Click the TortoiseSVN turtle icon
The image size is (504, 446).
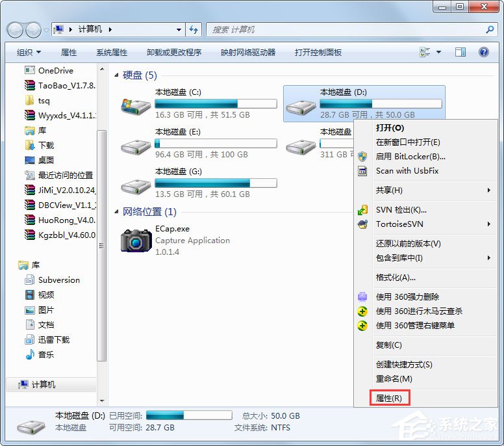tap(362, 224)
